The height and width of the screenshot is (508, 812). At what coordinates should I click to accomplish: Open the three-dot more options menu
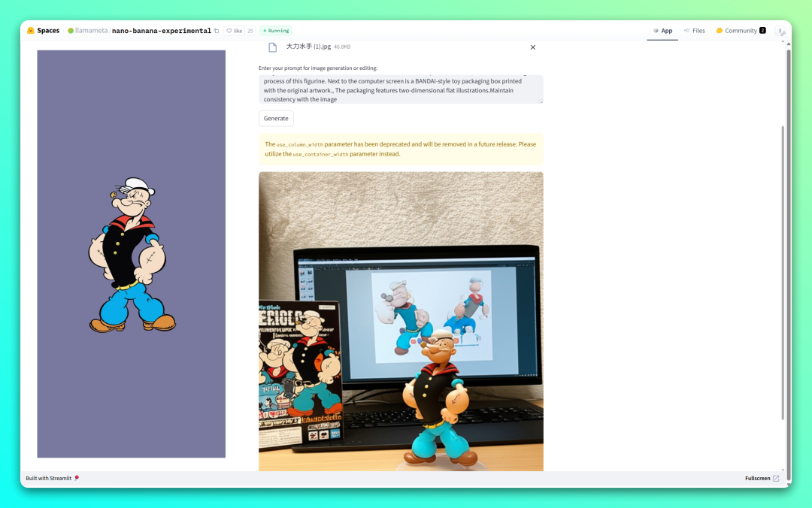780,31
